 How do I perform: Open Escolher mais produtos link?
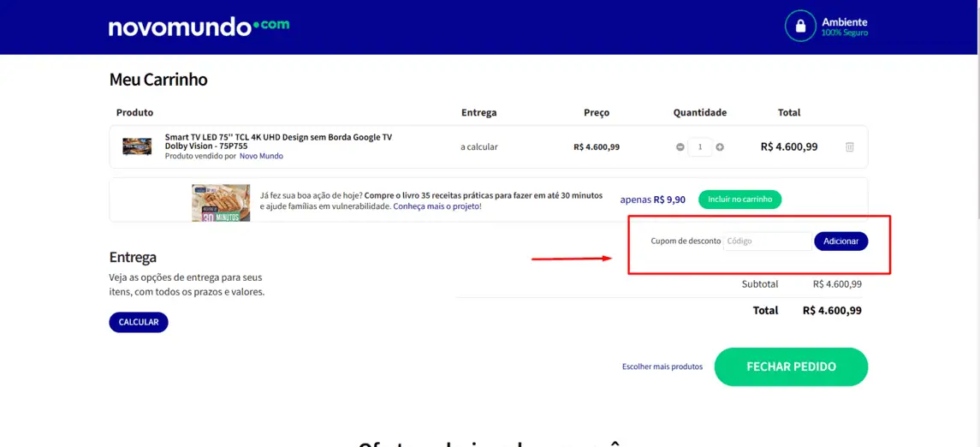click(x=662, y=367)
